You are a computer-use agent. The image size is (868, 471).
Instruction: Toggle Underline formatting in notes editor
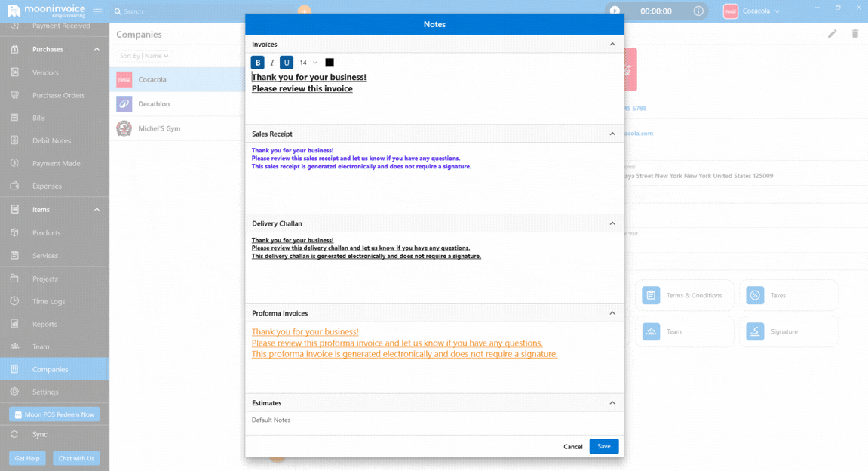287,63
